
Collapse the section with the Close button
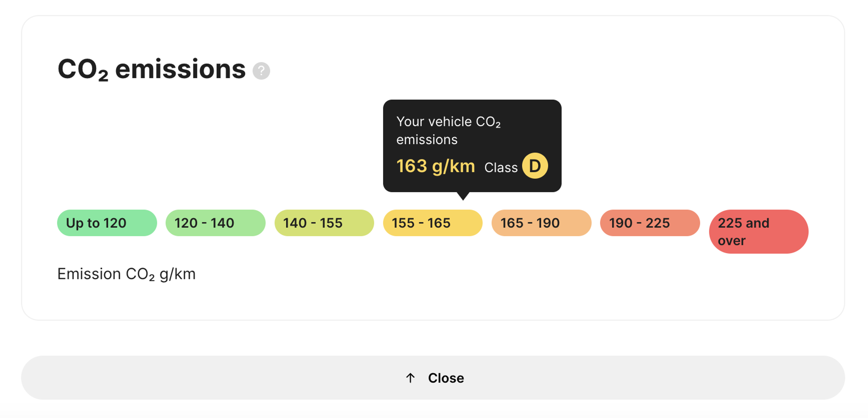pyautogui.click(x=433, y=378)
